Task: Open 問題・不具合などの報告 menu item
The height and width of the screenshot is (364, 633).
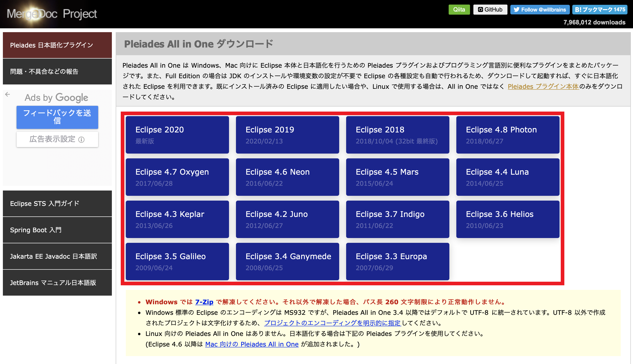Action: click(57, 72)
